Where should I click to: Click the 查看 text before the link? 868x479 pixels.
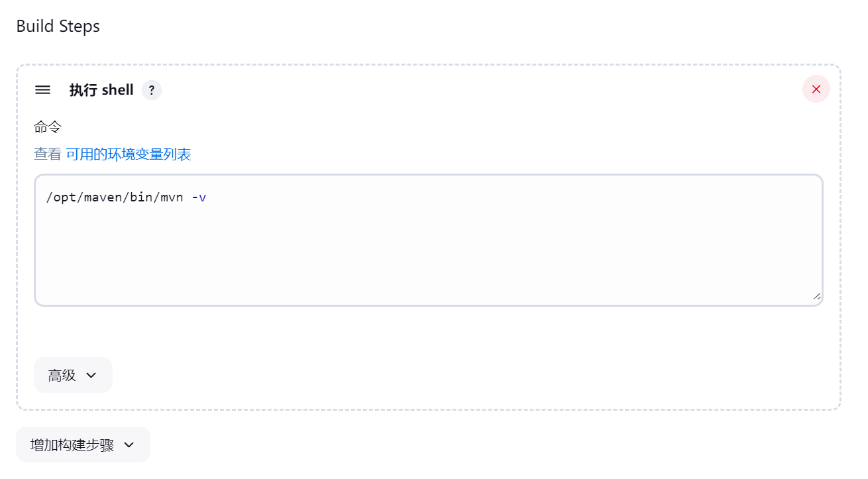tap(48, 154)
